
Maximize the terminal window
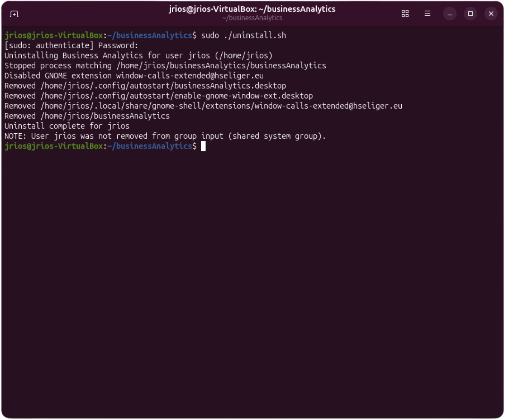(x=470, y=14)
